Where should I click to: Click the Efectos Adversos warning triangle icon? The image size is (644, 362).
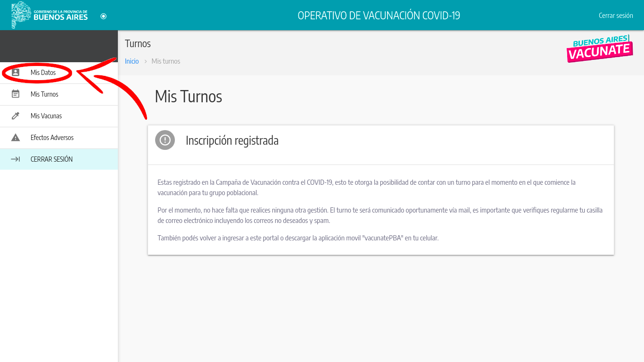pyautogui.click(x=16, y=138)
